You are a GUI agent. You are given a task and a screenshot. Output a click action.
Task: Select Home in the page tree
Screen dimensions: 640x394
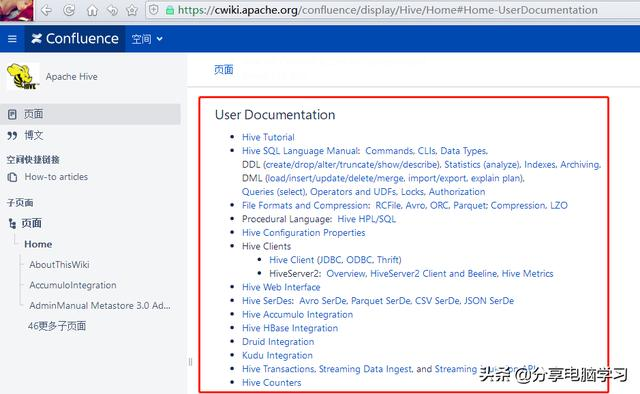click(38, 244)
